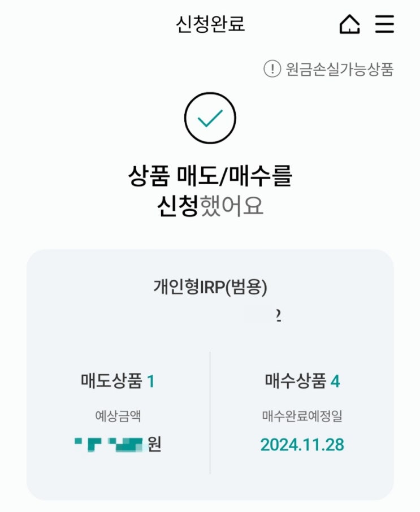Open the 원금손실가능상품 notice text

click(x=339, y=69)
